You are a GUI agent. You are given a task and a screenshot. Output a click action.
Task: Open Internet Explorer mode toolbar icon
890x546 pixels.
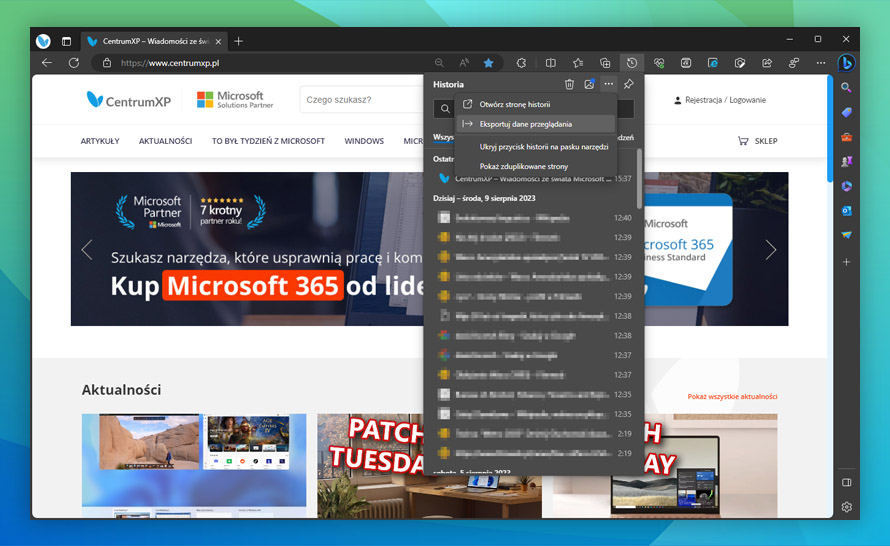coord(713,63)
